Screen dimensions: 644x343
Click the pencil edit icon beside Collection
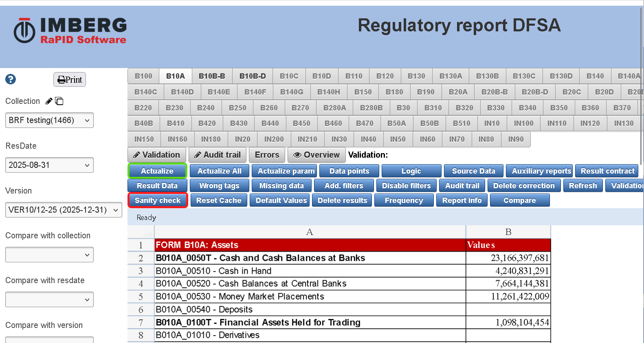coord(49,101)
